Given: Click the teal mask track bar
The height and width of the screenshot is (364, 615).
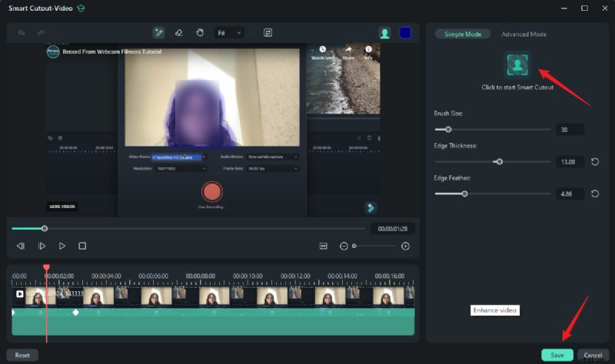Looking at the screenshot, I should coord(213,322).
